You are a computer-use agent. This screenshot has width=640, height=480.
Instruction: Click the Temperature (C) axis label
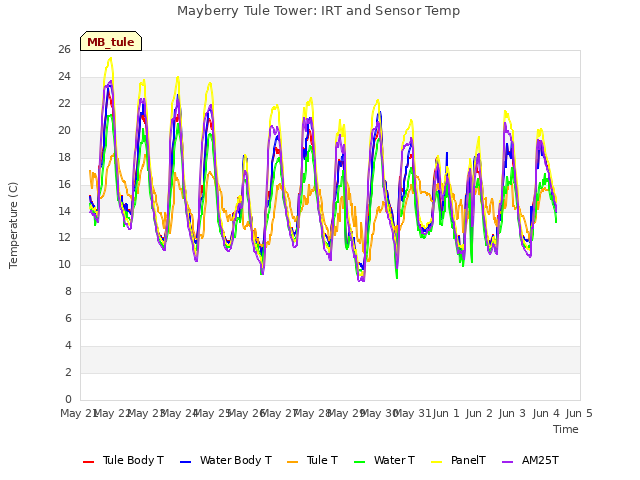click(13, 225)
